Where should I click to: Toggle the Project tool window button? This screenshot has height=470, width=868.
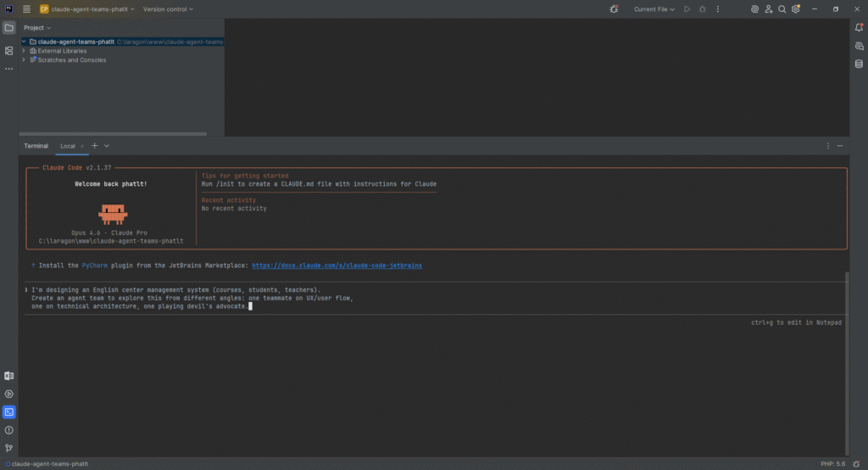pos(9,27)
